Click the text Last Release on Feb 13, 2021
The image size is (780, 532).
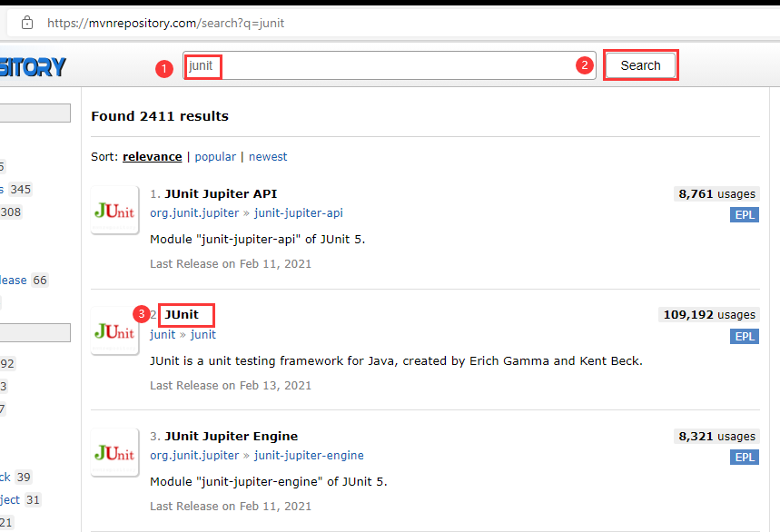[231, 385]
